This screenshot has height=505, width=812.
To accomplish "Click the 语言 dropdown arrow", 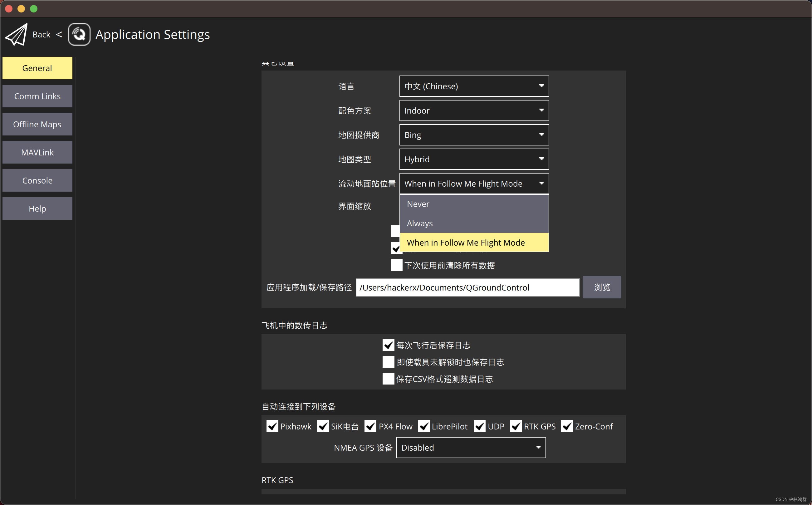I will coord(541,86).
